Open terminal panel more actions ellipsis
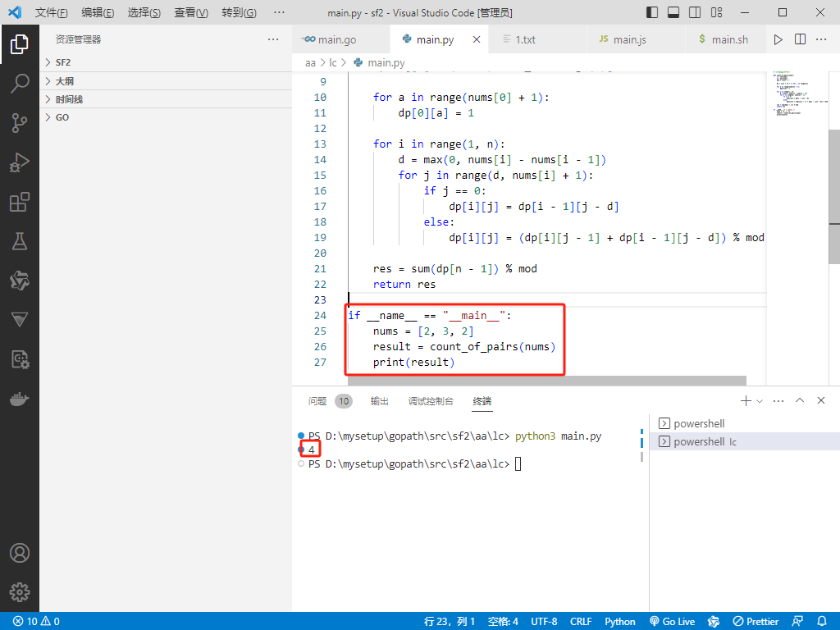Image resolution: width=840 pixels, height=630 pixels. point(778,400)
